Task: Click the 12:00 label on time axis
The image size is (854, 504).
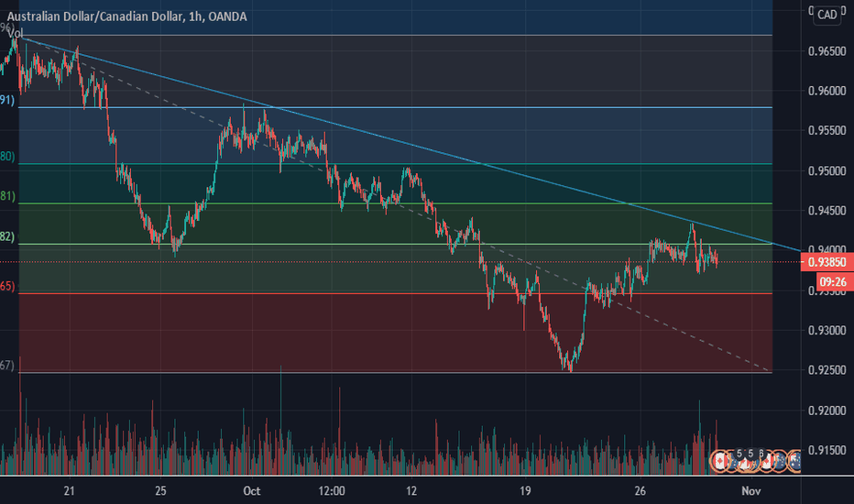Action: tap(331, 491)
